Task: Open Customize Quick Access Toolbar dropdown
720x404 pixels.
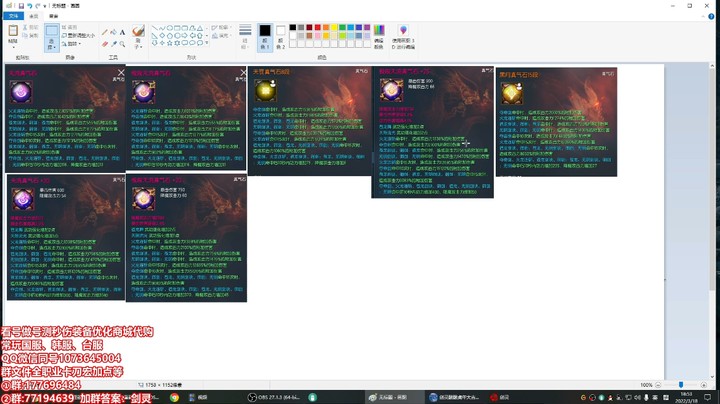Action: coord(45,6)
